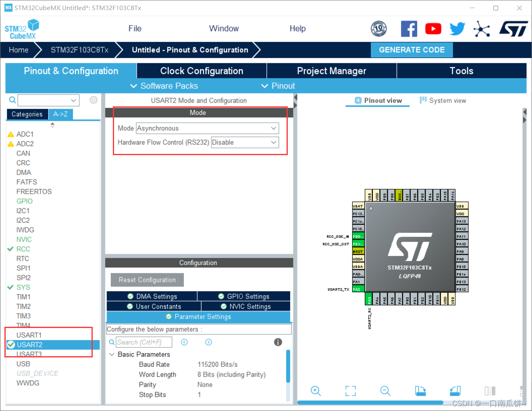Image resolution: width=532 pixels, height=411 pixels.
Task: Go to Home breadcrumb
Action: (x=19, y=50)
